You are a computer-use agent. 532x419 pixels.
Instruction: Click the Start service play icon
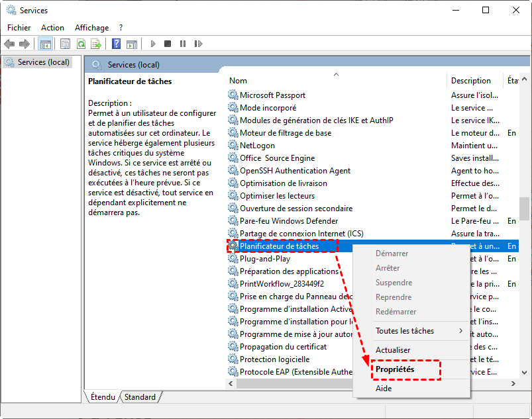tap(153, 44)
